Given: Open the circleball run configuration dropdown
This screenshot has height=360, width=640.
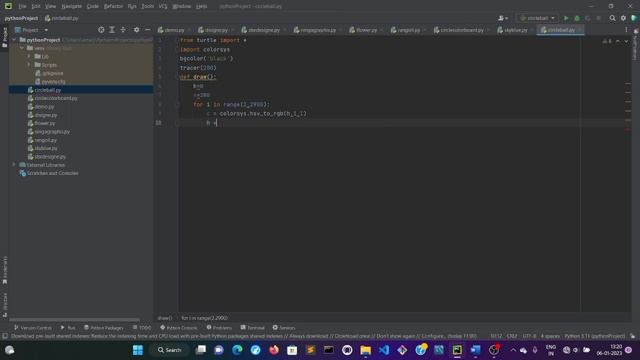Looking at the screenshot, I should (x=537, y=18).
